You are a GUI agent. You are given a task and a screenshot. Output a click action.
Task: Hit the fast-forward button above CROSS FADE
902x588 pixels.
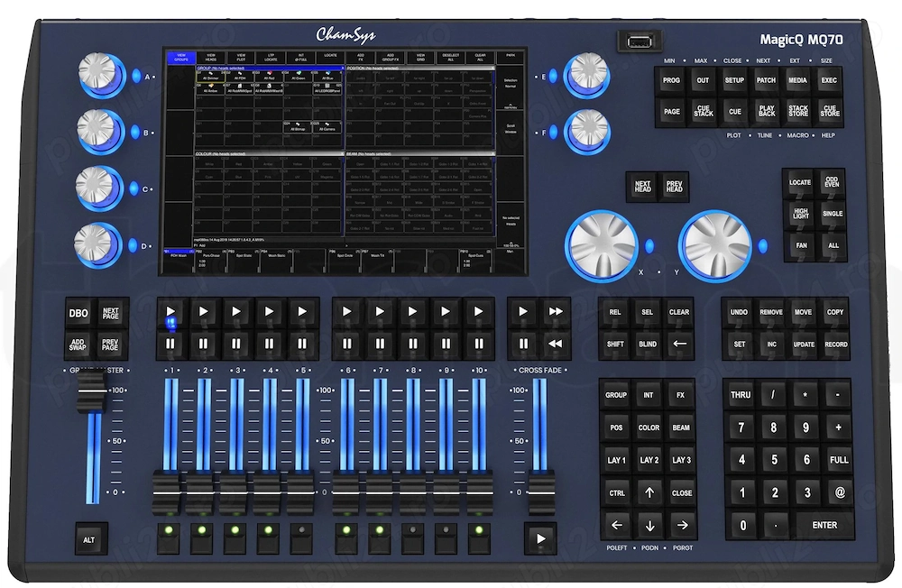pyautogui.click(x=555, y=311)
